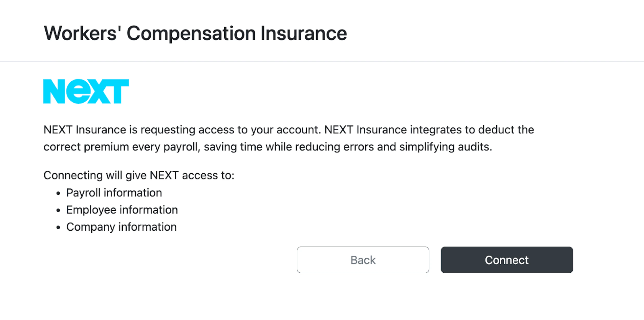644x320 pixels.
Task: Click the horizontal divider below the heading
Action: click(x=322, y=62)
